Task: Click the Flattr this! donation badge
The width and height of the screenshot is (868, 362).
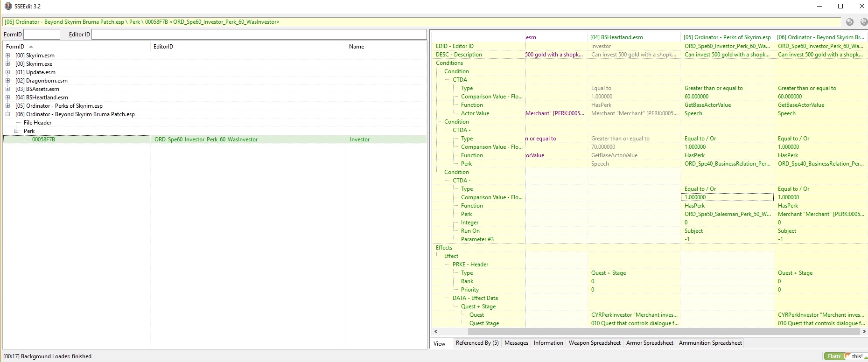Action: [x=845, y=356]
